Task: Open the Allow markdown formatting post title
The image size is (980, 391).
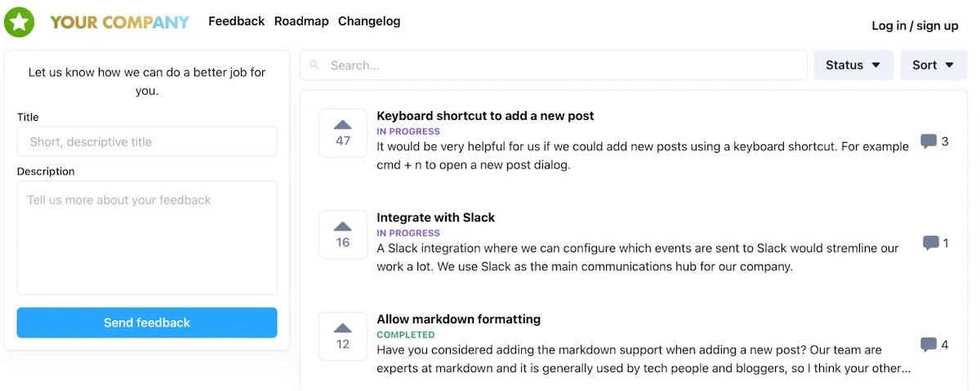Action: tap(458, 319)
